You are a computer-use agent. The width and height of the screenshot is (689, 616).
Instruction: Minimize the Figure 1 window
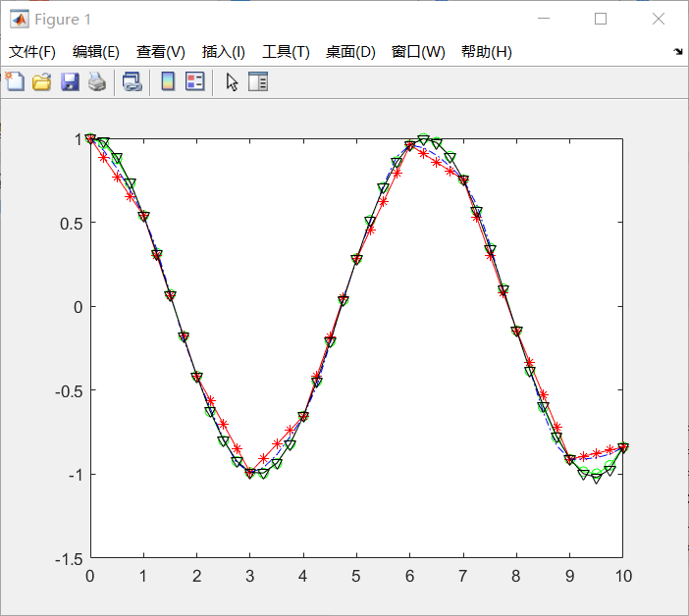544,19
